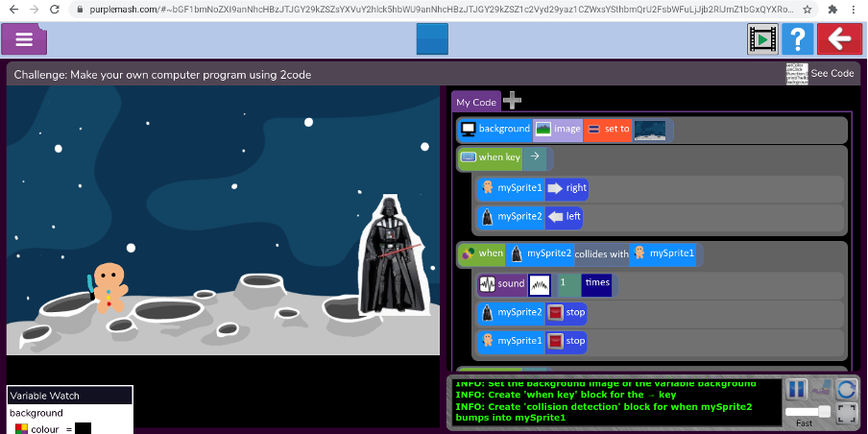Go forward in the browser

35,10
